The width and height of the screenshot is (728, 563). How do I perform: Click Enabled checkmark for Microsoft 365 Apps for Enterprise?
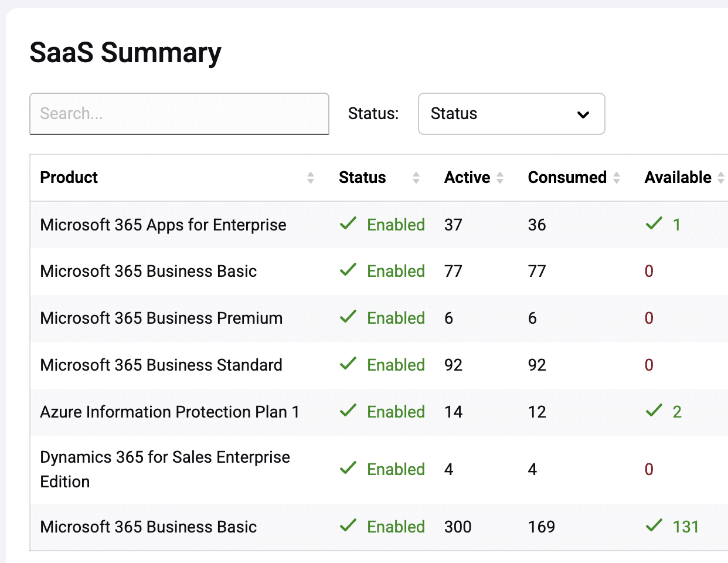point(348,223)
